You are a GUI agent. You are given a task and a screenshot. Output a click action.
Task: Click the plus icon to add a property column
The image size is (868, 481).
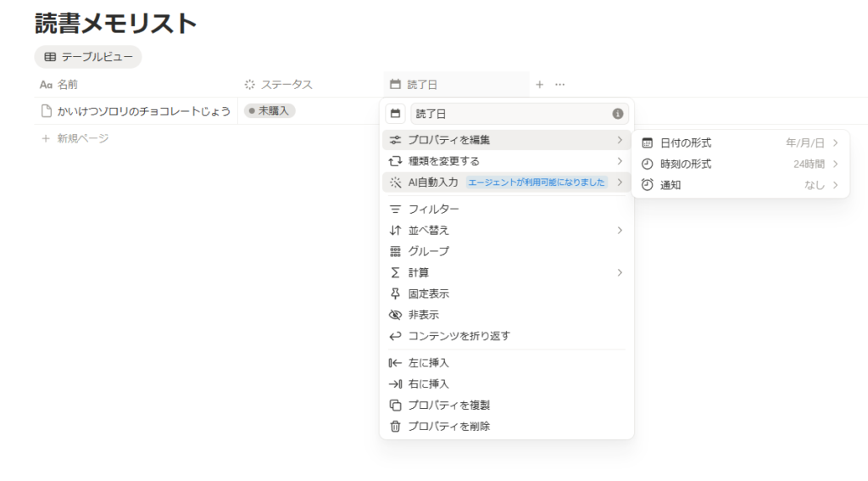pos(539,85)
